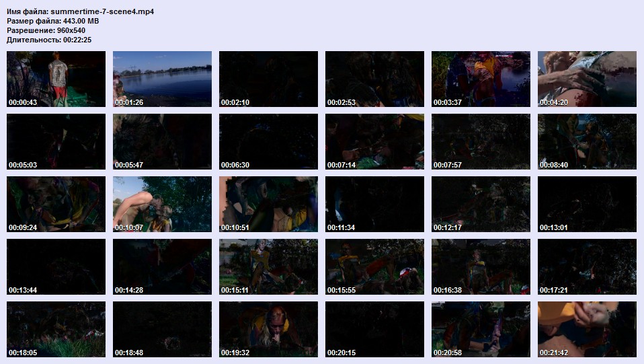Open the bright sky frame at 00:10:07

click(162, 204)
